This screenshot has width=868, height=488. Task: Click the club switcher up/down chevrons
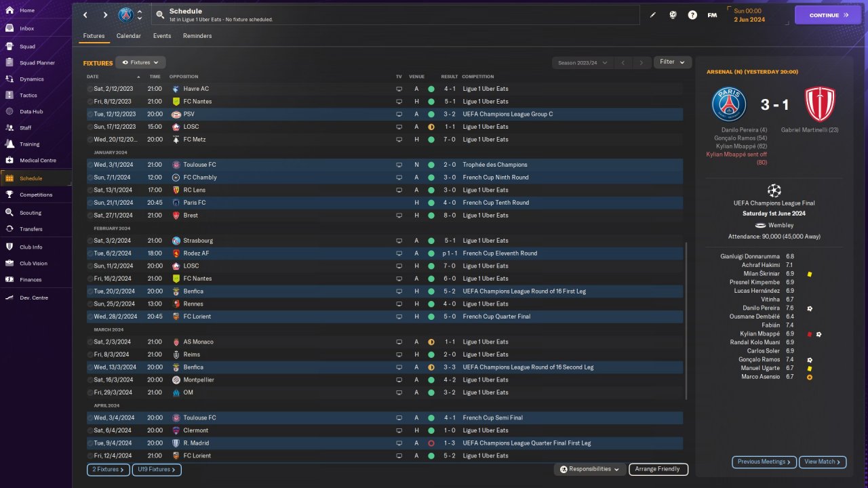coord(140,15)
